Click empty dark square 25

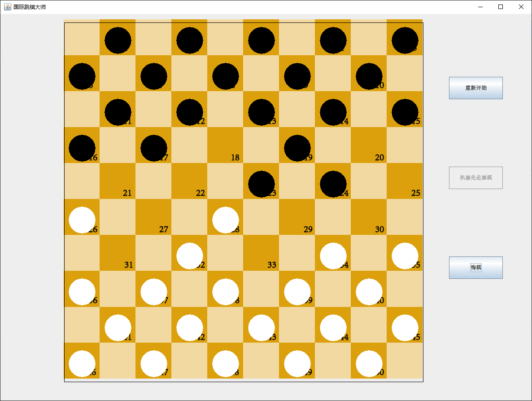(x=405, y=181)
